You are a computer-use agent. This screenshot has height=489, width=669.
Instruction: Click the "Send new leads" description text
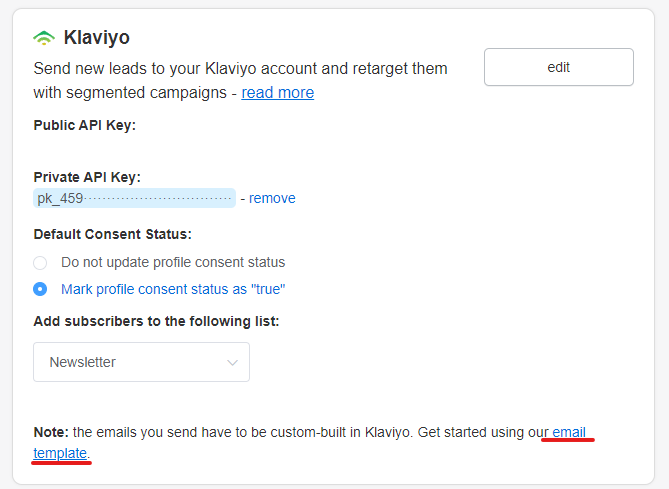point(241,81)
